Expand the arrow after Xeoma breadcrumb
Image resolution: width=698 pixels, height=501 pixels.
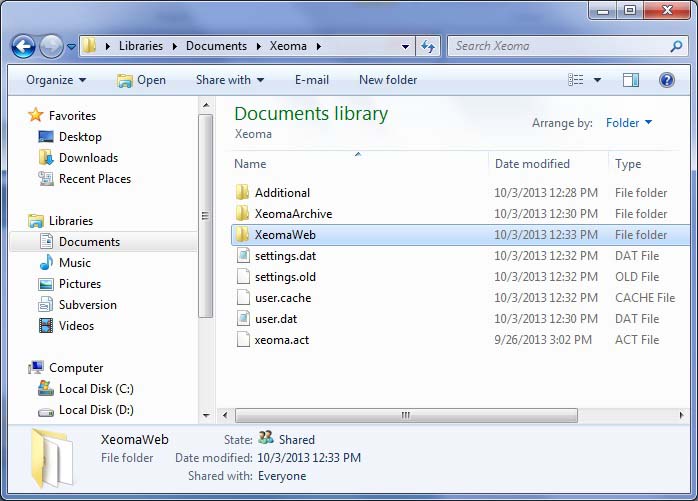(x=319, y=46)
